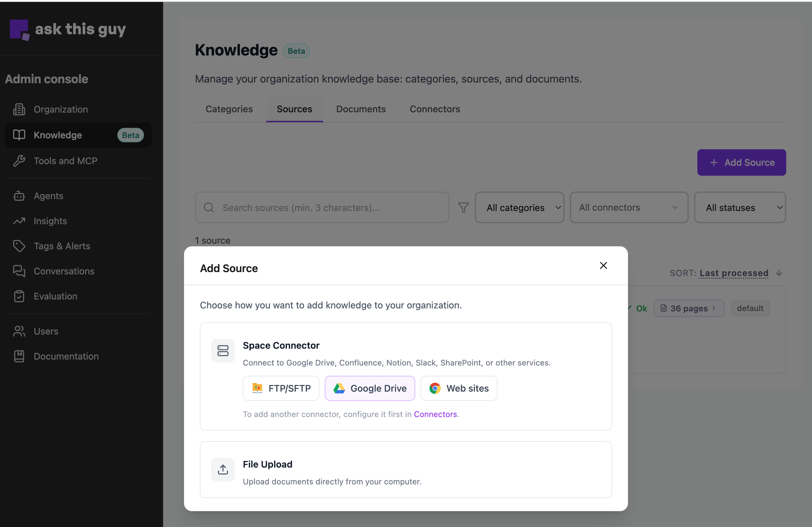
Task: Open the All connectors dropdown
Action: coord(629,207)
